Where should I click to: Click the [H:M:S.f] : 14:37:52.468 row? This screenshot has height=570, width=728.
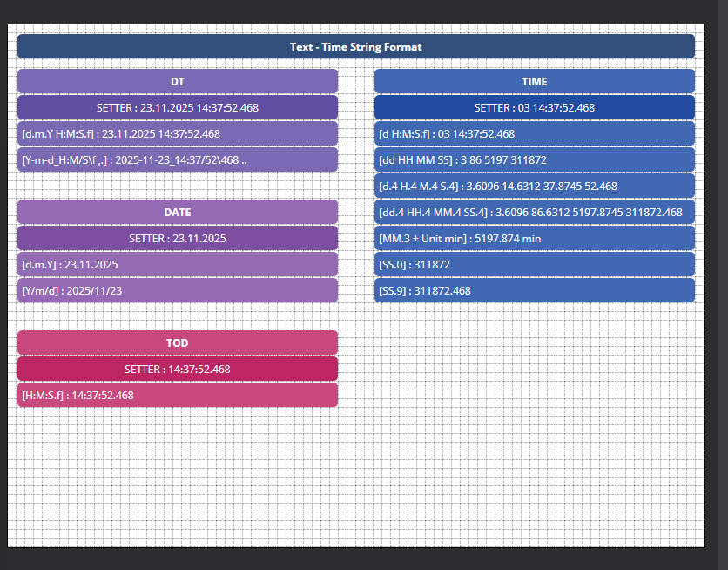coord(178,395)
